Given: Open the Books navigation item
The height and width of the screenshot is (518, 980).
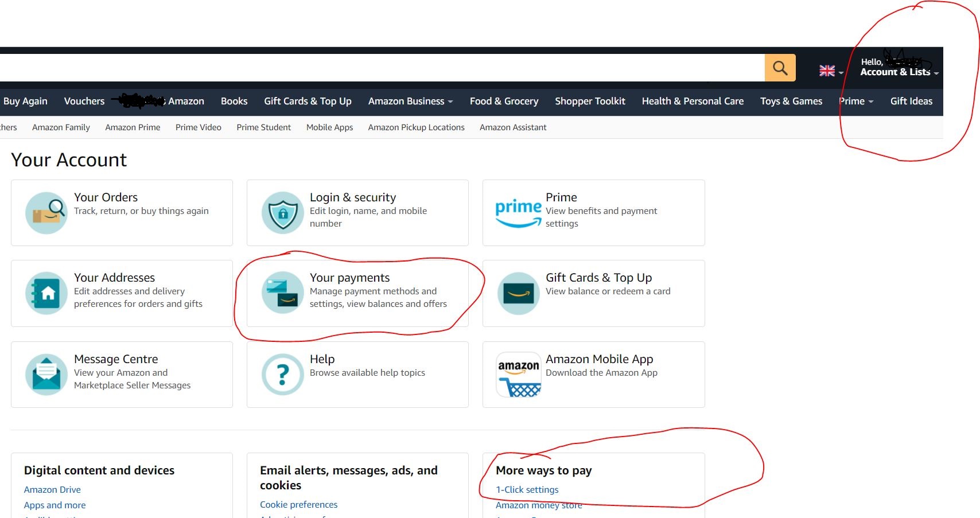Looking at the screenshot, I should [x=234, y=102].
